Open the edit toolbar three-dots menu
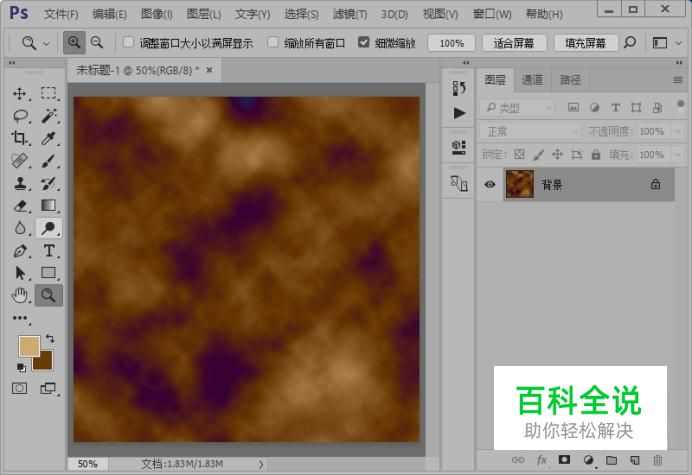 pyautogui.click(x=20, y=318)
